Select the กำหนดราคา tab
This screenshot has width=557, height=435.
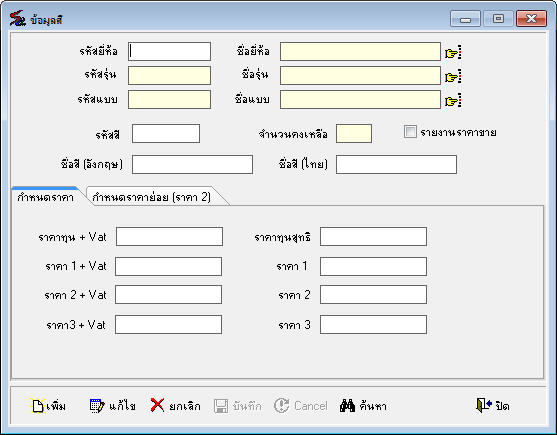tap(45, 197)
